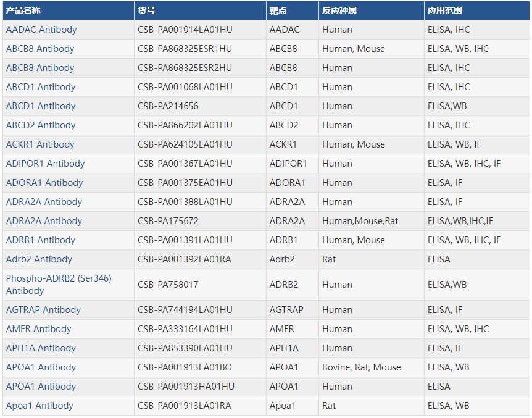This screenshot has width=532, height=418.
Task: Click the ABCD2 Antibody link
Action: click(41, 125)
